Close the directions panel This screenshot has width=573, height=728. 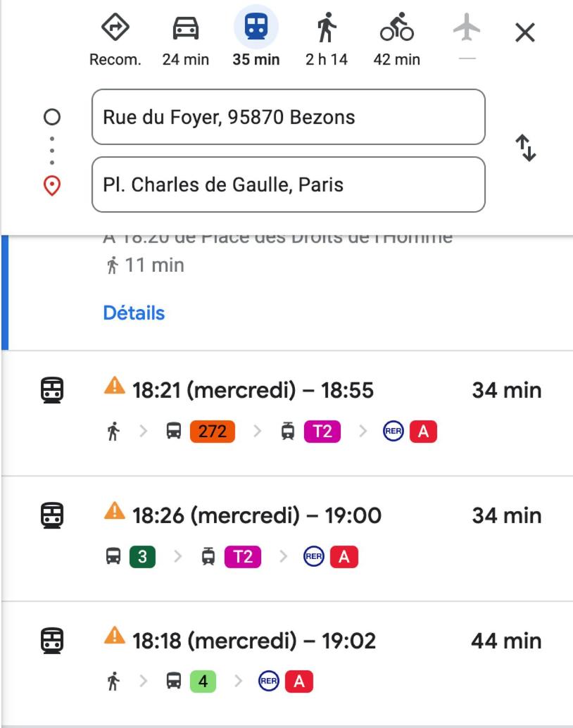tap(525, 32)
